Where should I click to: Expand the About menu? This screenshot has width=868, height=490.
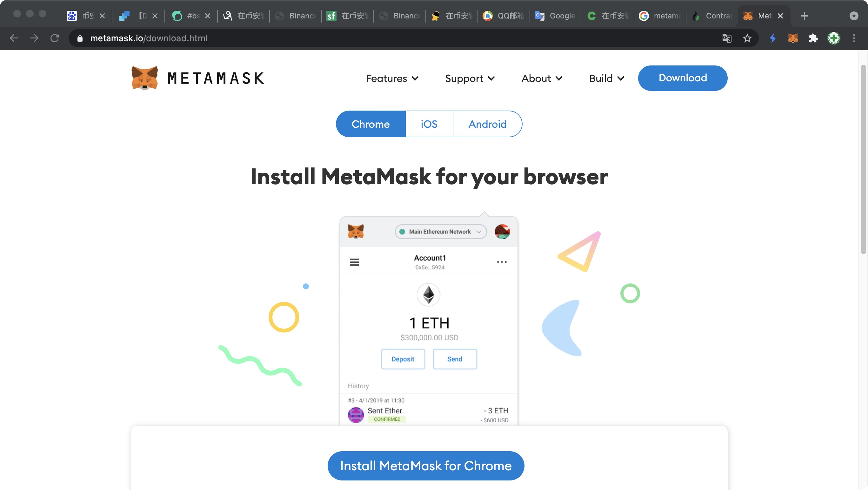click(x=542, y=78)
